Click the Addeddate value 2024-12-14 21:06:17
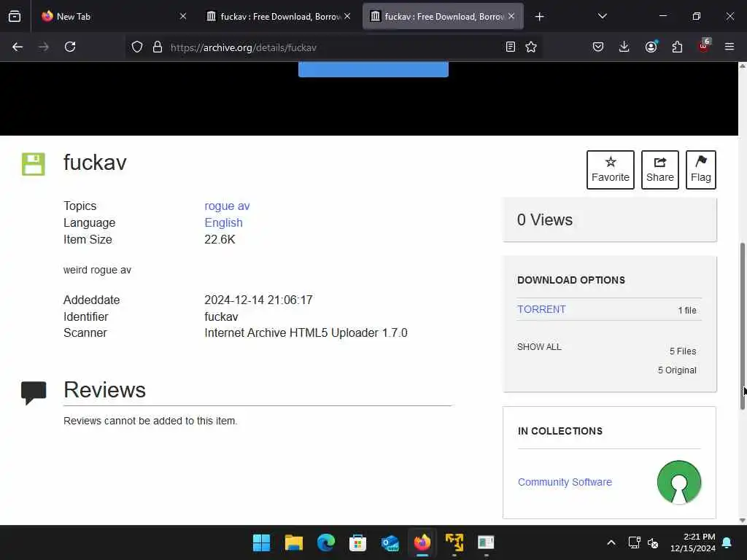 (258, 300)
